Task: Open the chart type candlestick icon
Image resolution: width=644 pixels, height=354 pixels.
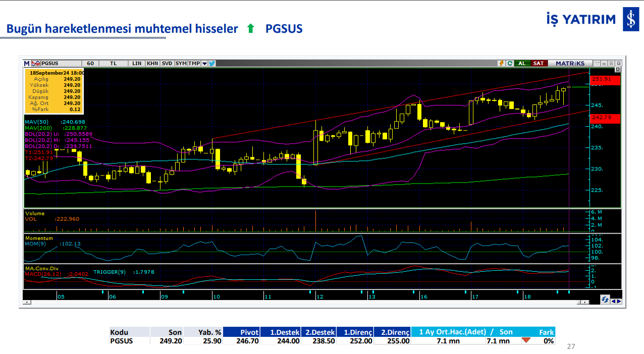Action: [x=36, y=64]
